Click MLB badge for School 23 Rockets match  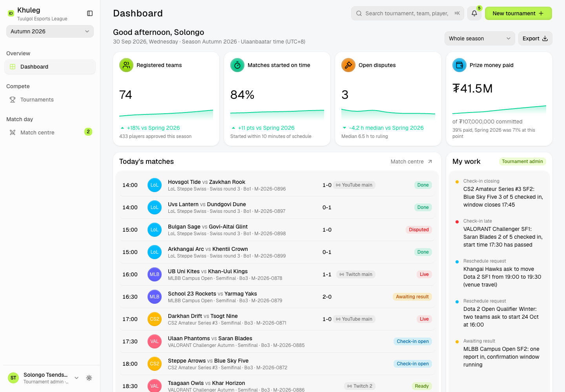[x=155, y=297]
